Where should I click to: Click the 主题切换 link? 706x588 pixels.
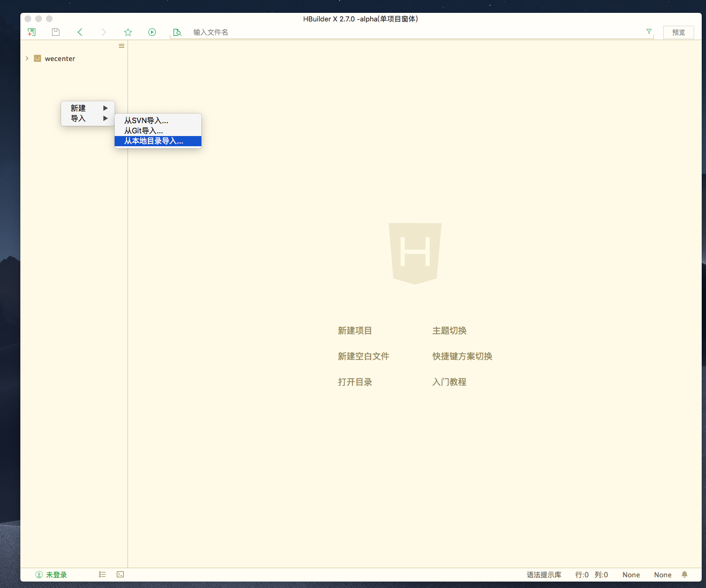tap(449, 331)
